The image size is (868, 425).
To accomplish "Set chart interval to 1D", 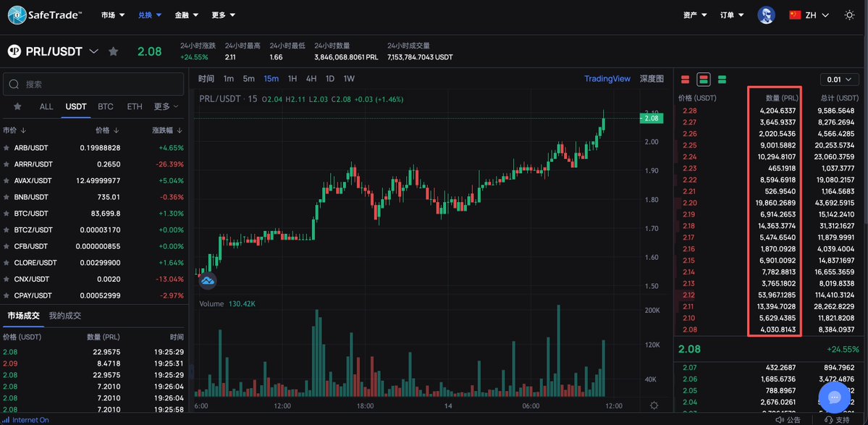I will coord(330,79).
